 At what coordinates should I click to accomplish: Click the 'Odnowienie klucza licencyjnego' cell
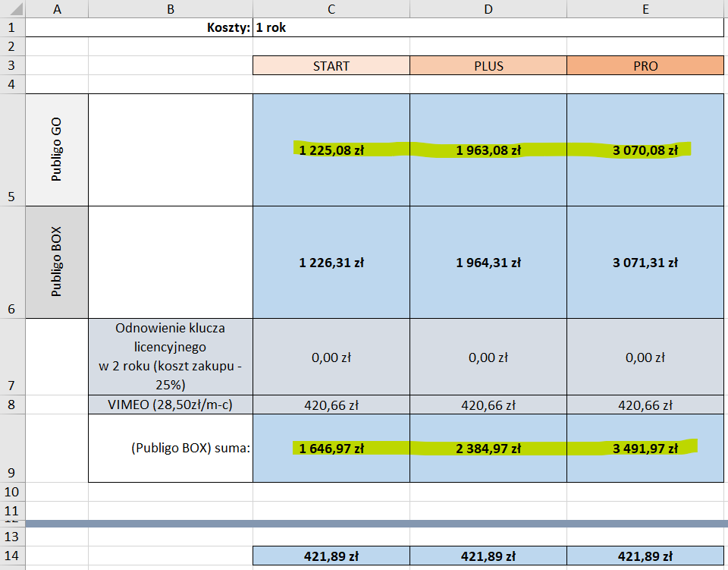(x=171, y=357)
